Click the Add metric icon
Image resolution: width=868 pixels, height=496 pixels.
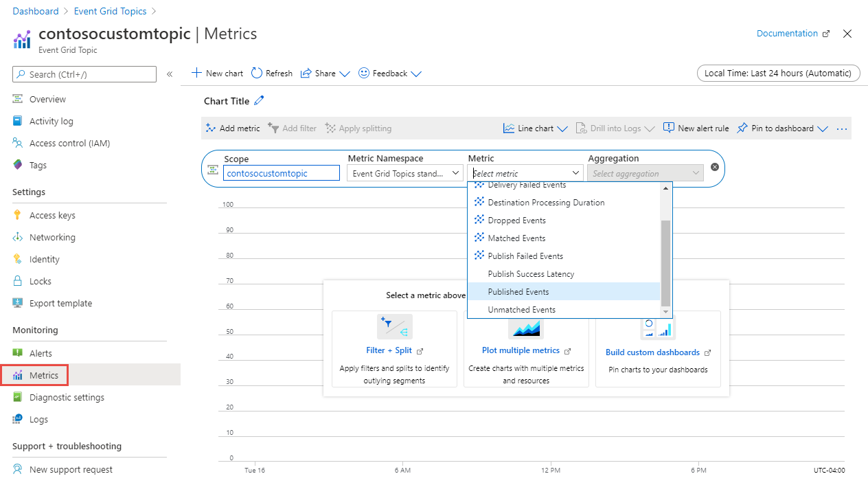coord(210,128)
